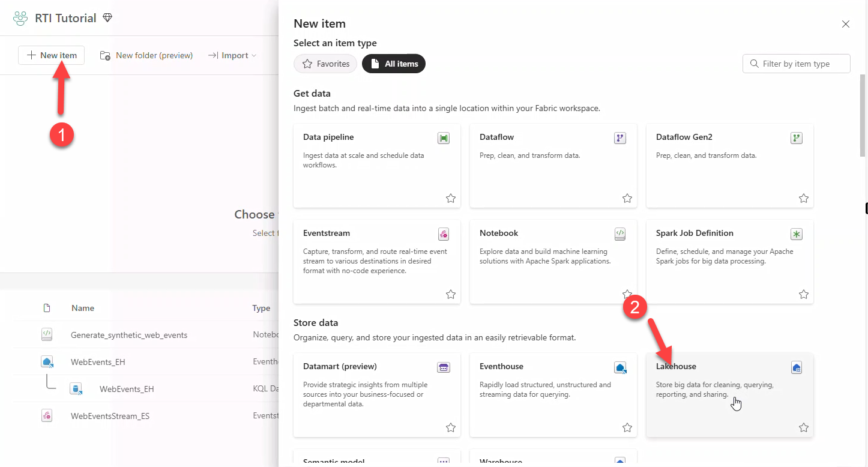The height and width of the screenshot is (467, 868).
Task: Click the Data pipeline item icon
Action: (x=444, y=138)
